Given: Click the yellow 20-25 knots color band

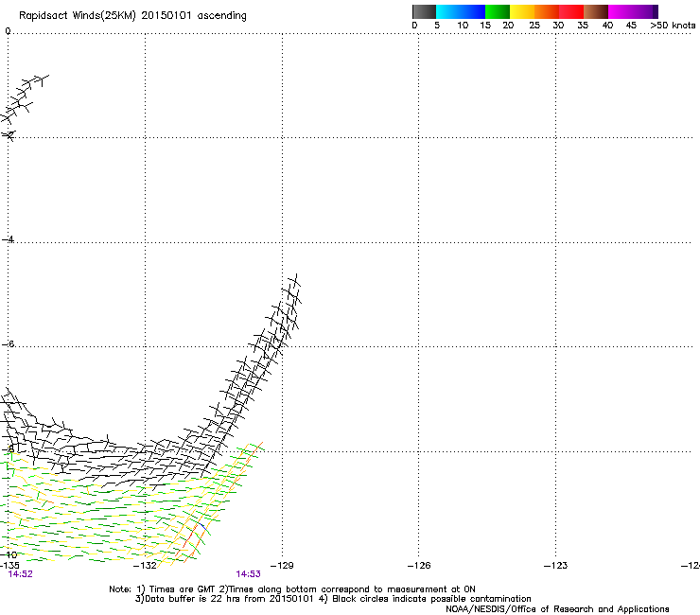Looking at the screenshot, I should (522, 11).
